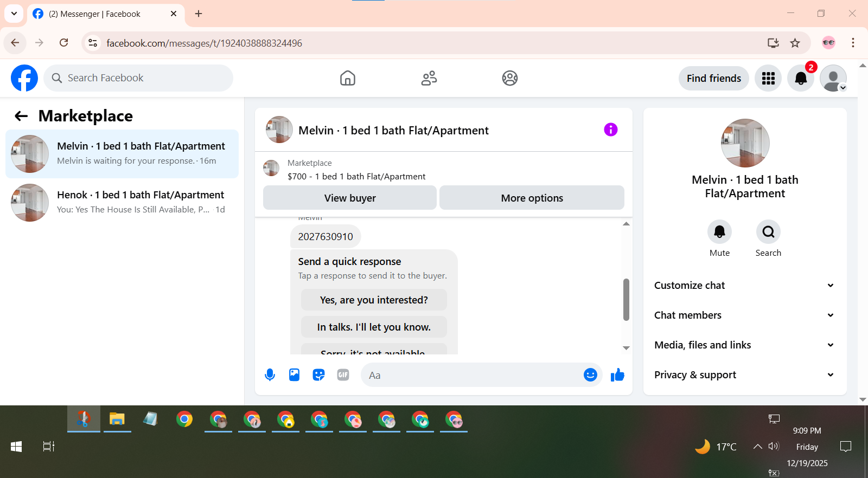The width and height of the screenshot is (868, 478).
Task: Go back to previous page in Chrome
Action: pos(15,43)
